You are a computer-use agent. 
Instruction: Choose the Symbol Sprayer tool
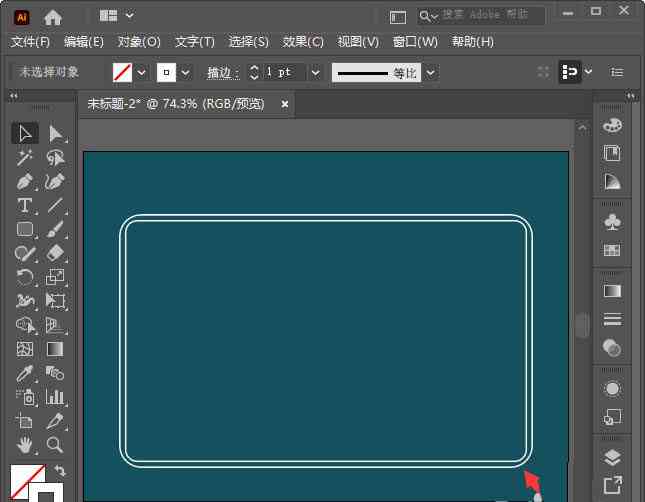pos(25,397)
